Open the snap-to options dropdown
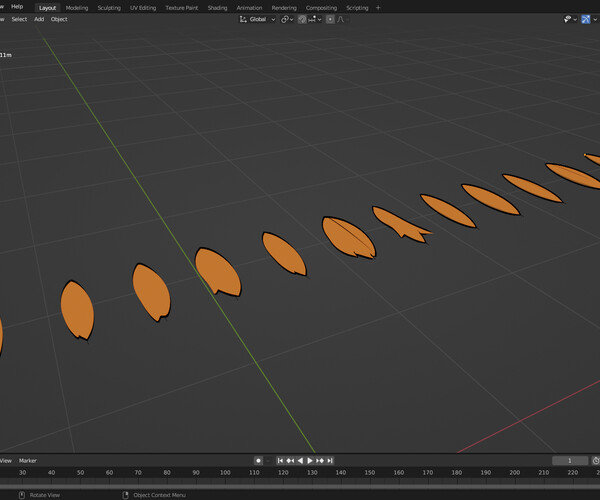 315,19
